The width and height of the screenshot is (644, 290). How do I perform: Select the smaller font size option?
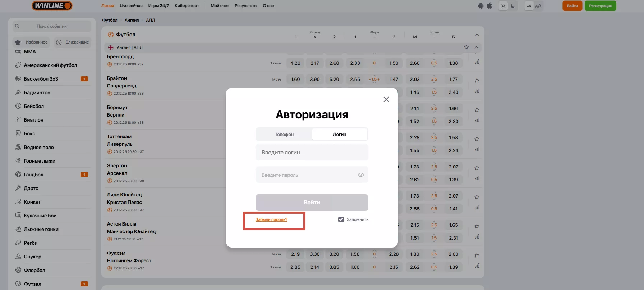529,6
